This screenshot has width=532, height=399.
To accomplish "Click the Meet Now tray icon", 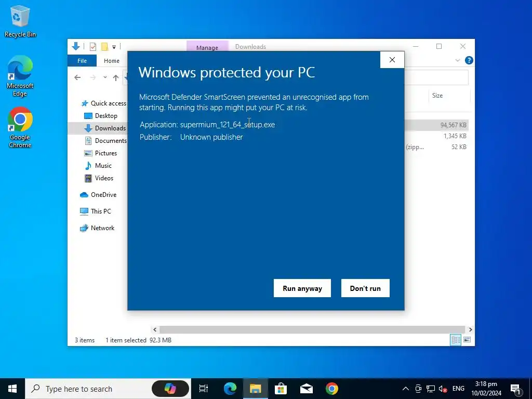I will [418, 389].
